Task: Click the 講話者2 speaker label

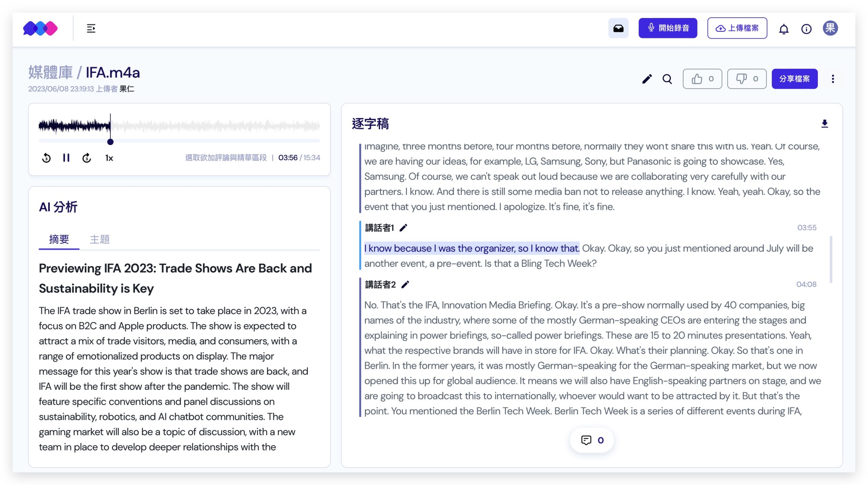Action: pos(380,285)
